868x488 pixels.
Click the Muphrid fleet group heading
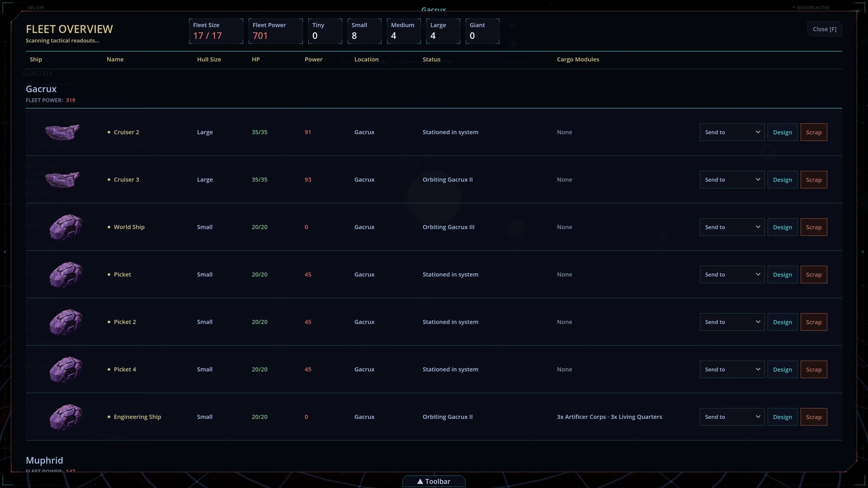tap(44, 460)
